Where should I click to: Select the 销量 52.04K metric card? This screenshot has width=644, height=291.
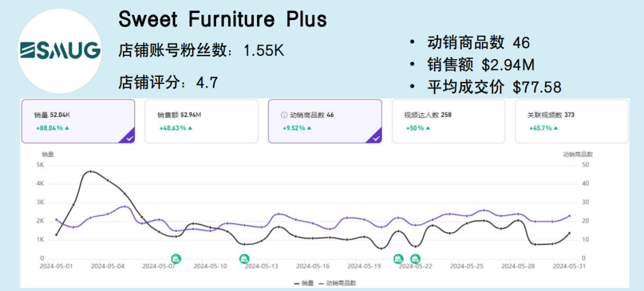tap(78, 122)
